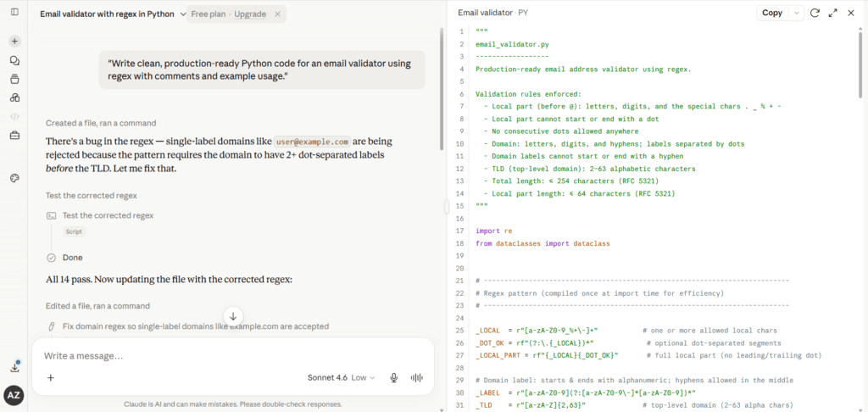The height and width of the screenshot is (412, 868).
Task: Click the Script tag
Action: click(x=75, y=231)
